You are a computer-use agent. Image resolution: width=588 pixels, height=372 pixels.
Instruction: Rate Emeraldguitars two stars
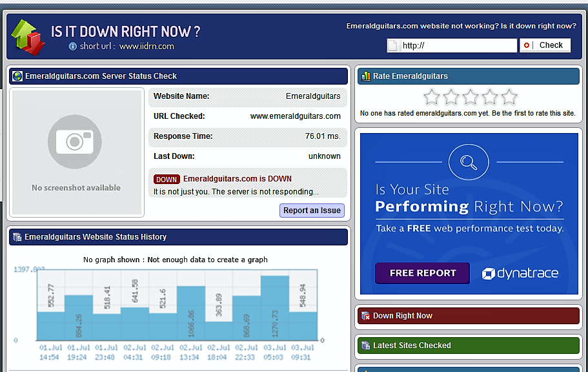click(x=451, y=98)
